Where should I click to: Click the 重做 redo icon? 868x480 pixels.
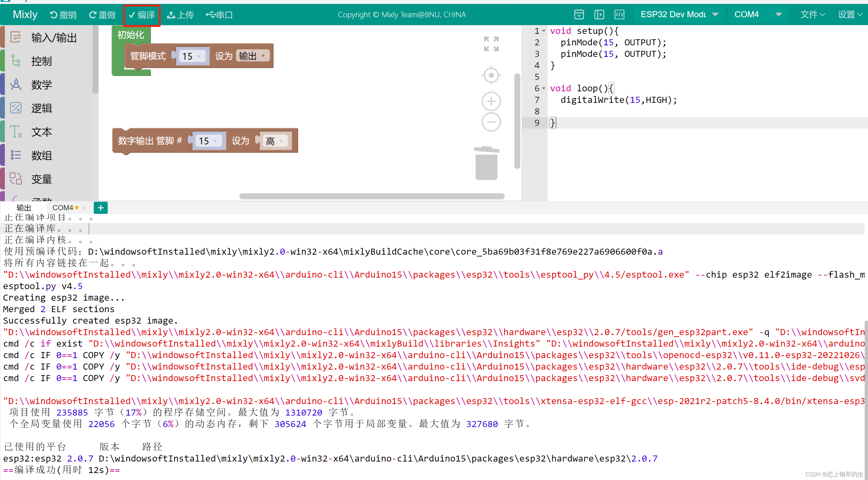[x=93, y=15]
